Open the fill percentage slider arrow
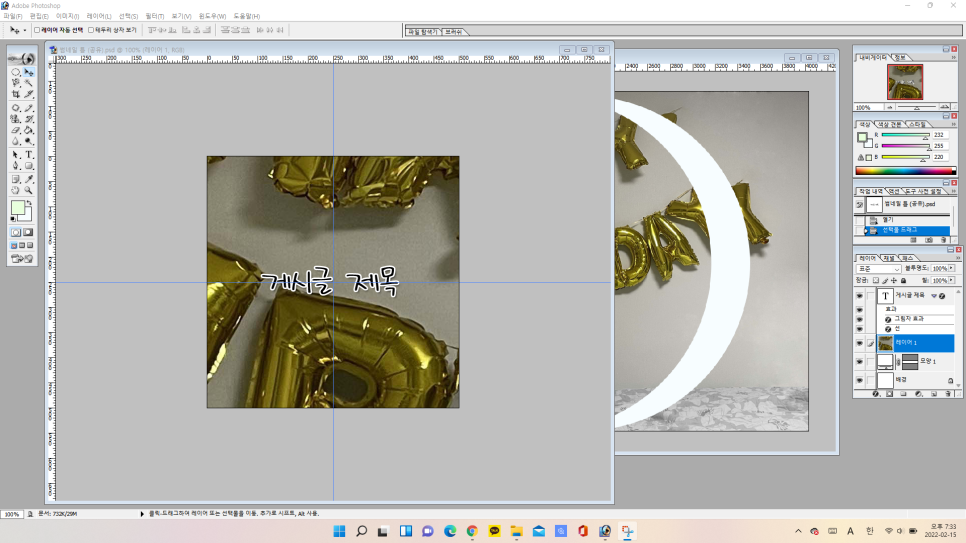966x543 pixels. [952, 280]
